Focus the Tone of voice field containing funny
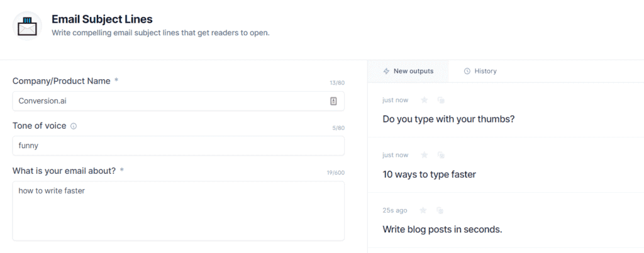 [x=178, y=146]
